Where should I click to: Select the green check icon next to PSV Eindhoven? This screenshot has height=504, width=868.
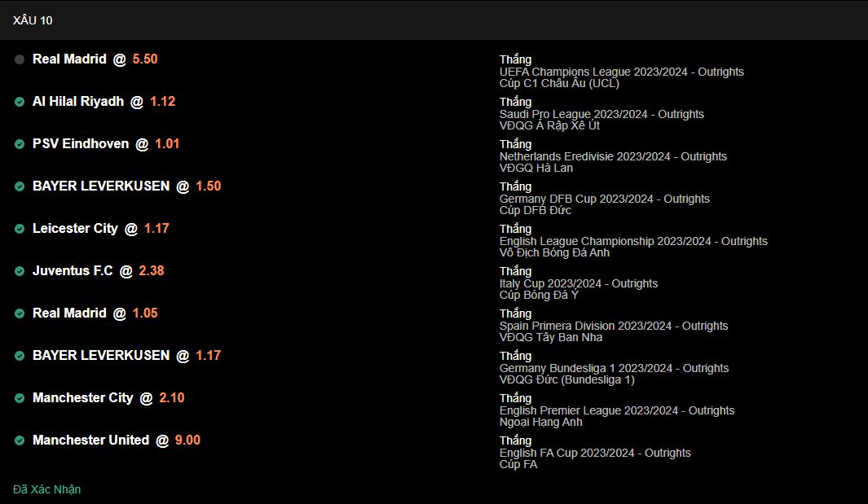20,144
